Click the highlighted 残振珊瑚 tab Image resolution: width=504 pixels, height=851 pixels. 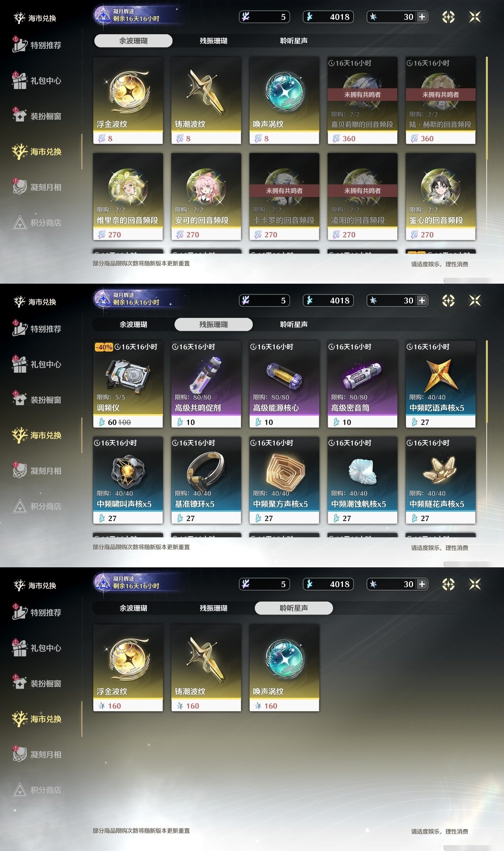click(213, 324)
